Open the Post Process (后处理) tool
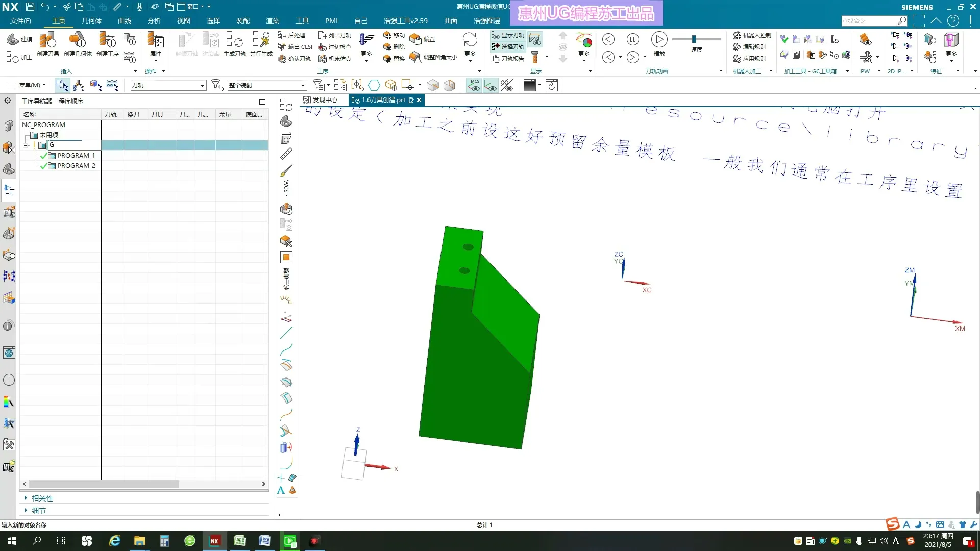 coord(292,35)
